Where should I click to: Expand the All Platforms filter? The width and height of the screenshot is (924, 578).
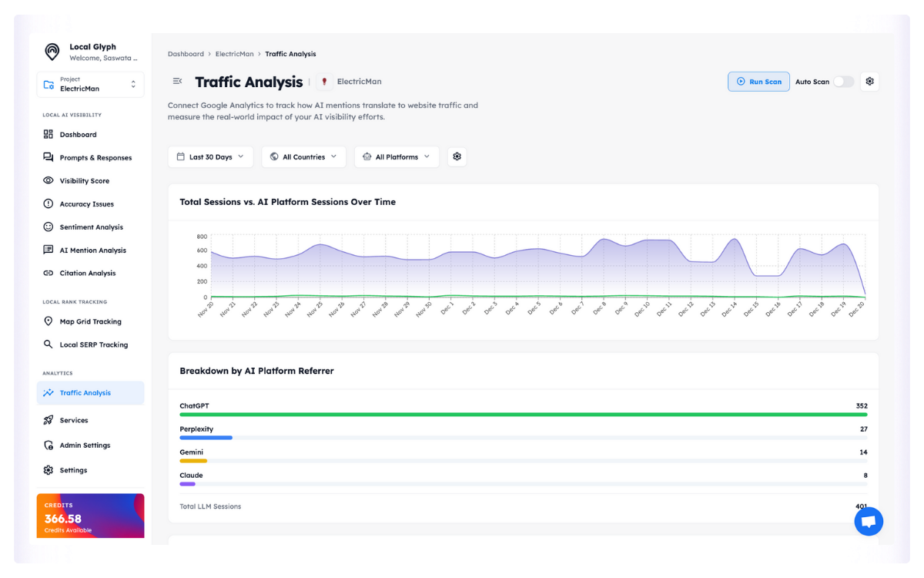[397, 157]
